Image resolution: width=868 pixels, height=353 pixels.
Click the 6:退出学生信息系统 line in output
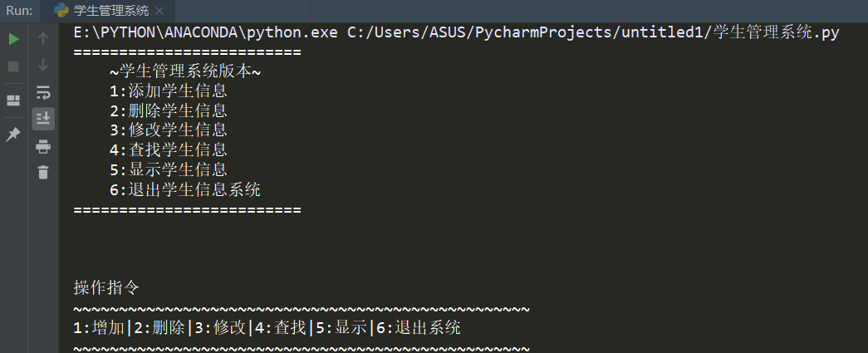click(185, 189)
